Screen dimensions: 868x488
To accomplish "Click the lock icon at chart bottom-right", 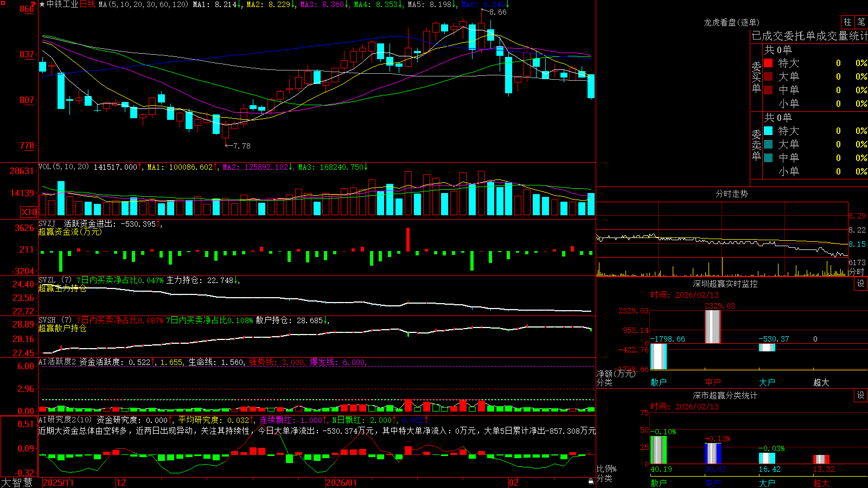I will pos(591,481).
